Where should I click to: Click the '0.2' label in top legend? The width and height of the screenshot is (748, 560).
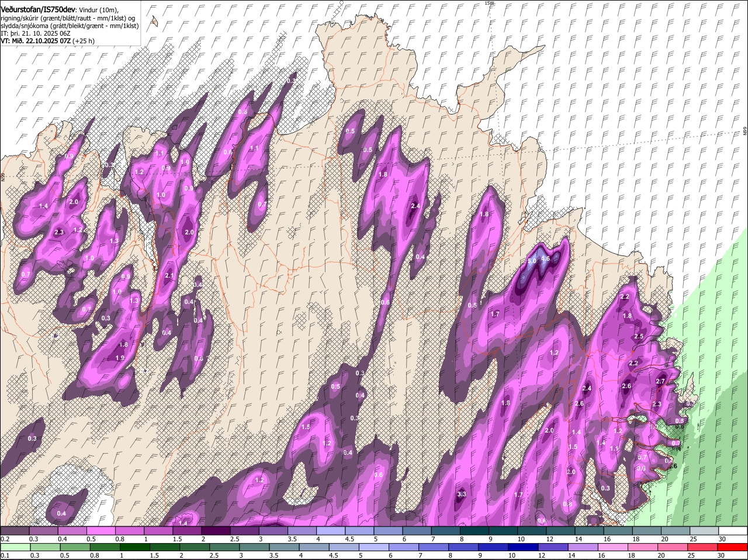point(5,539)
